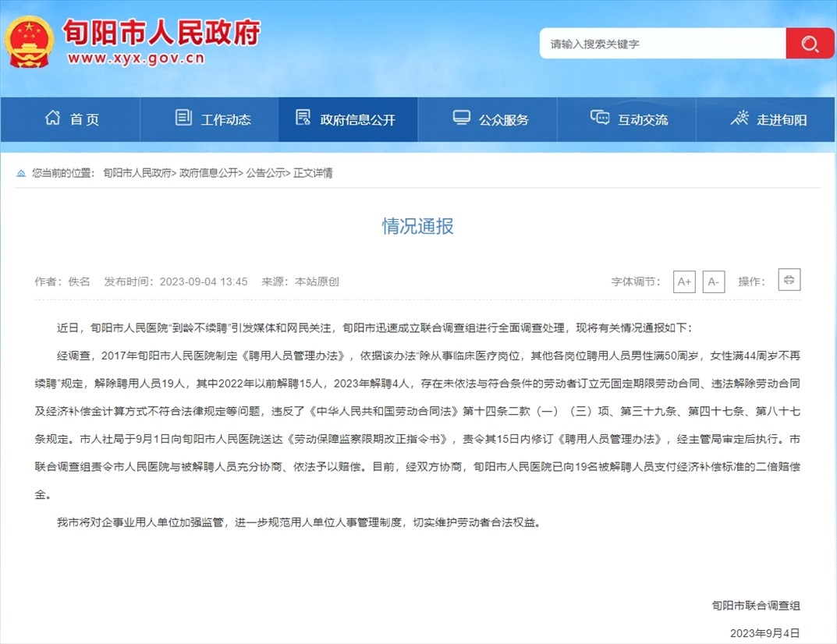Screen dimensions: 837x644
Task: Click the 请输入搜索关键字 search field
Action: [x=663, y=44]
